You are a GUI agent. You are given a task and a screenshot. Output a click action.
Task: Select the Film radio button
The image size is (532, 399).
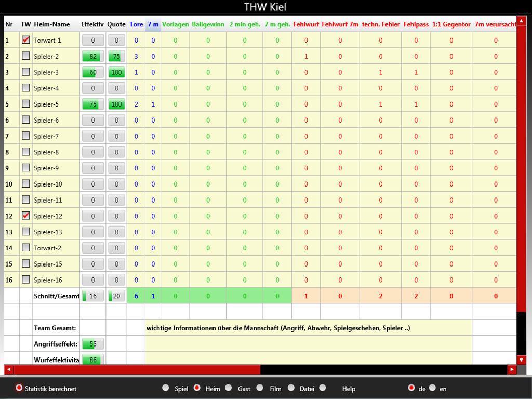[x=260, y=388]
